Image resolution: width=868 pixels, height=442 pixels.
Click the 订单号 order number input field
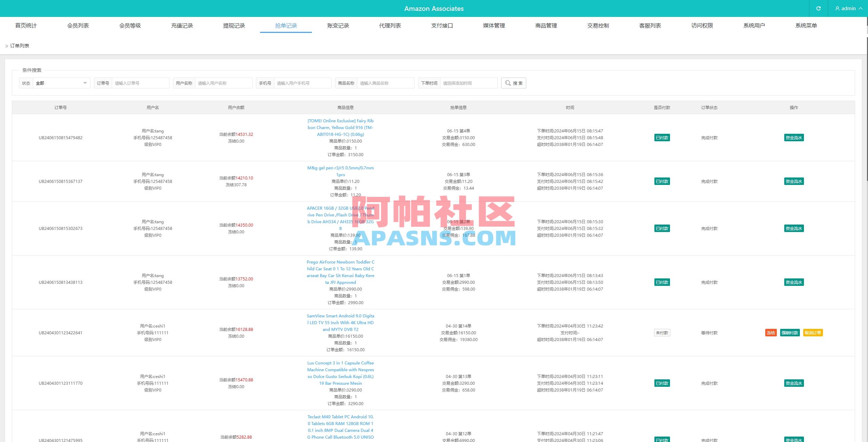tap(140, 83)
